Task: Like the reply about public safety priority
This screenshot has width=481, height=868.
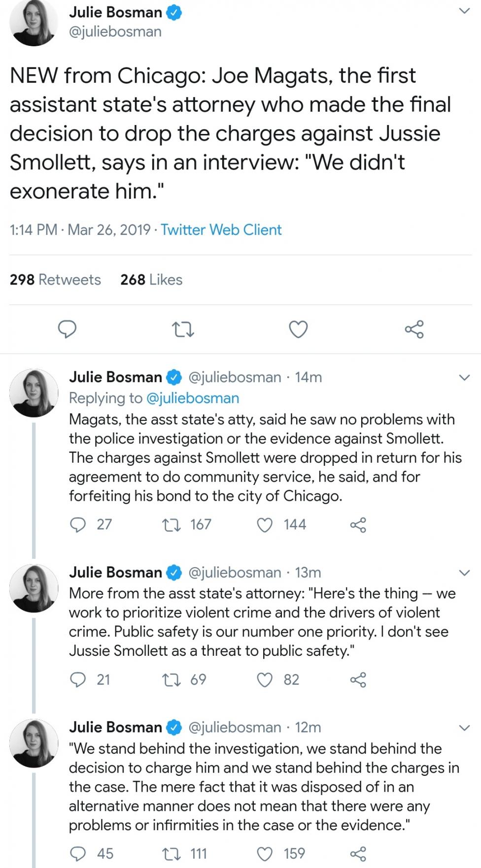Action: pos(266,680)
